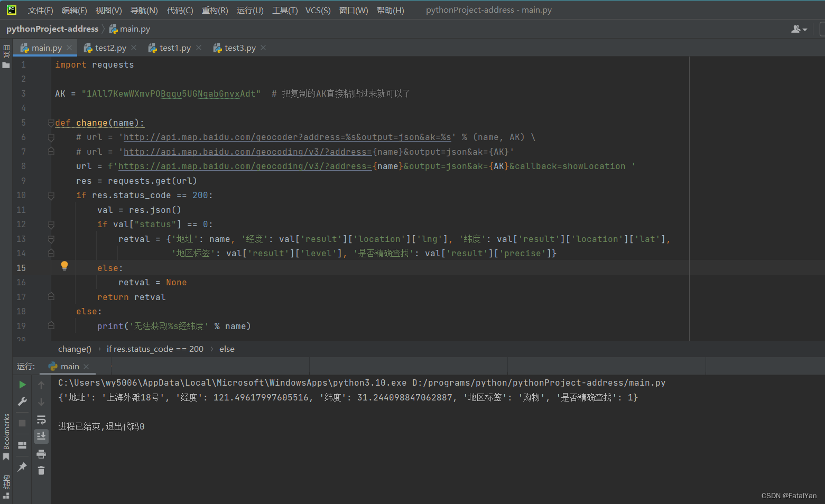Switch to test2.py tab
The height and width of the screenshot is (504, 825).
[110, 48]
